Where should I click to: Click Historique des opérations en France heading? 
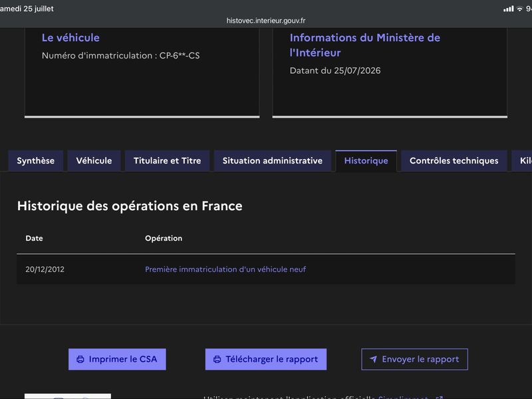[x=130, y=206]
